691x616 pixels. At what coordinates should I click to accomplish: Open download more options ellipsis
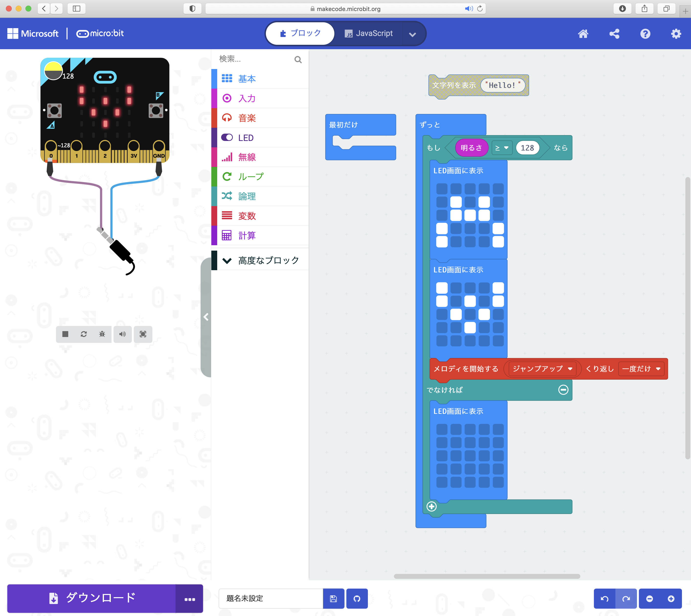[189, 598]
